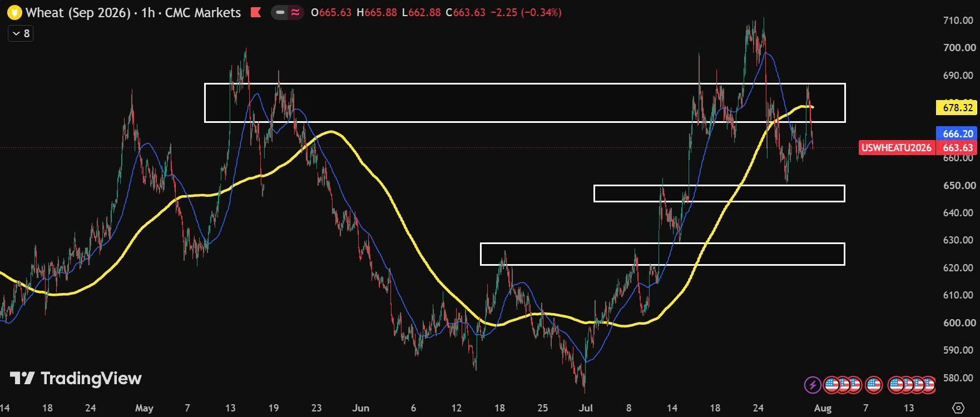The width and height of the screenshot is (980, 417).
Task: Open the purple lightning bolt icon
Action: point(812,384)
